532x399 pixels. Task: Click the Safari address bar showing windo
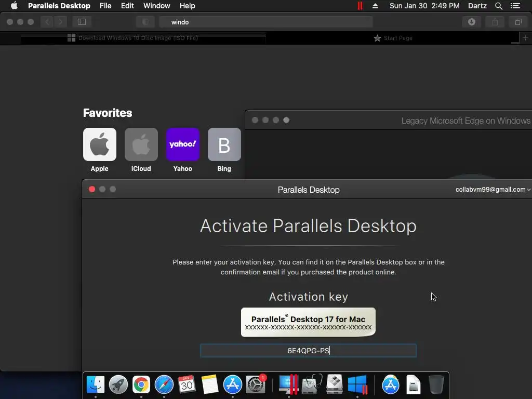265,22
